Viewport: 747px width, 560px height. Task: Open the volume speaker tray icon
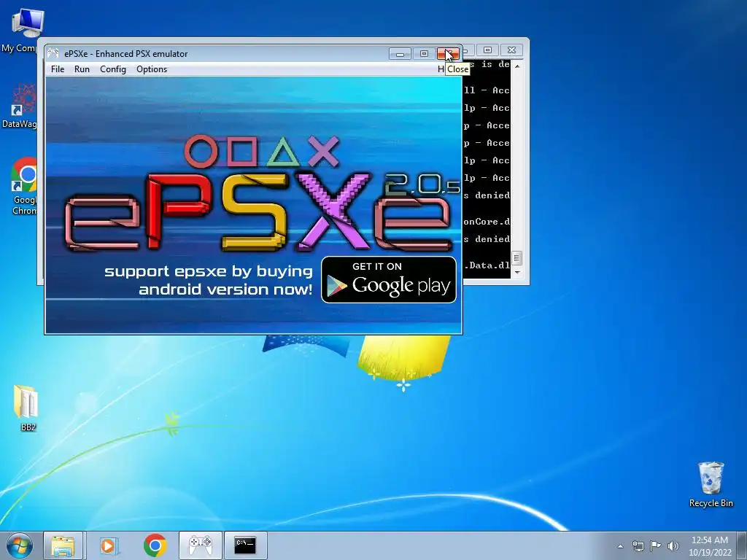click(673, 546)
